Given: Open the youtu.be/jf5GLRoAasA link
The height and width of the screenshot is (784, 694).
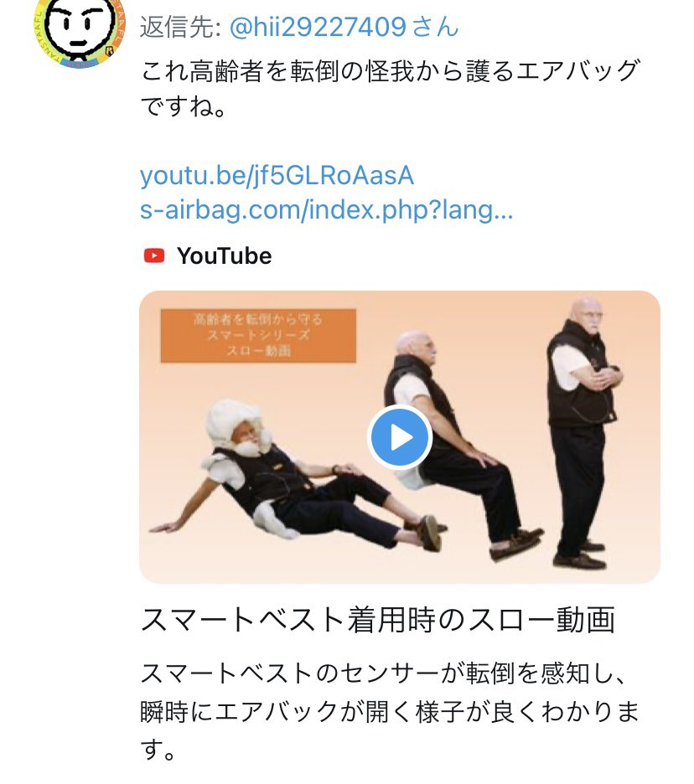Looking at the screenshot, I should [277, 176].
